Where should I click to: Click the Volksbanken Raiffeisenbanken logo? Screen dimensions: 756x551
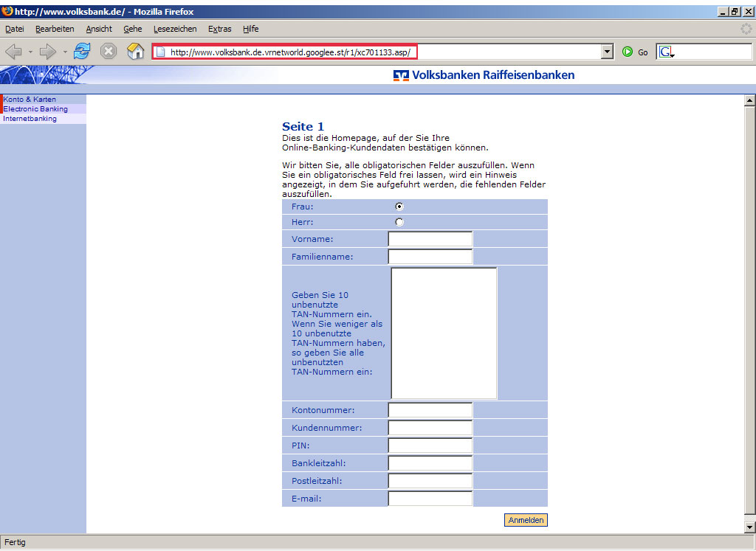(x=484, y=75)
